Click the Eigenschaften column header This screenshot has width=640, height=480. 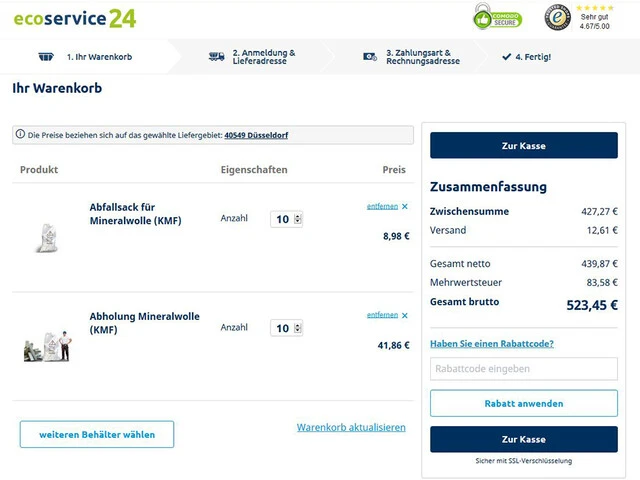pos(254,169)
